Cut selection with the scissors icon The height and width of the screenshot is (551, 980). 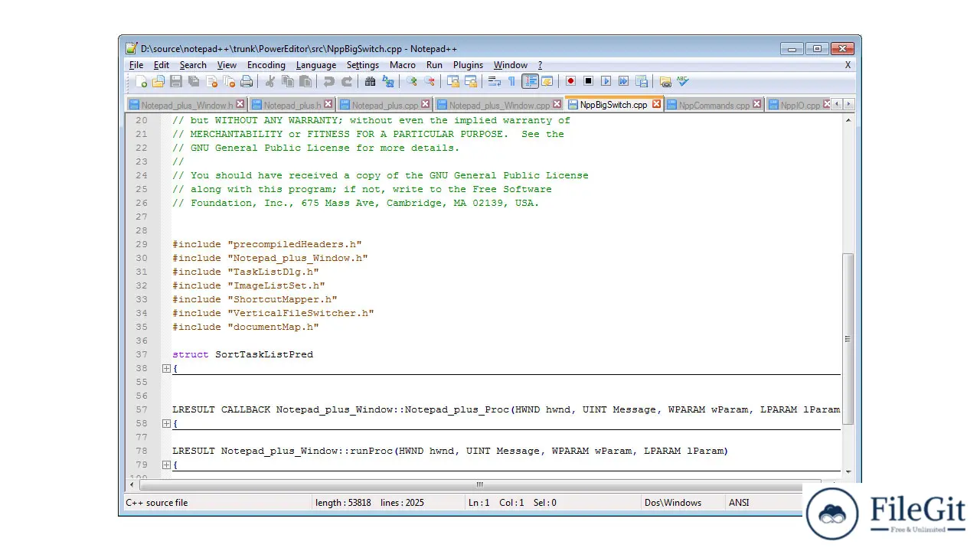coord(269,81)
